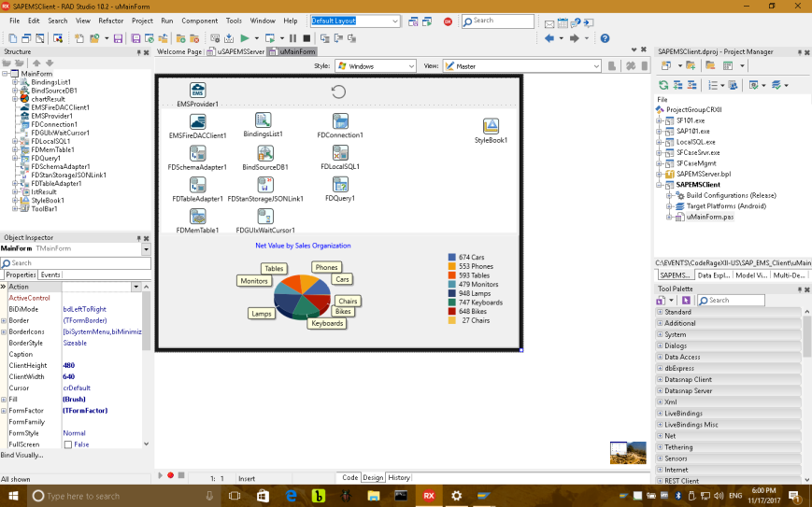Viewport: 812px width, 507px height.
Task: Expand the LiveBindings palette category
Action: tap(660, 414)
